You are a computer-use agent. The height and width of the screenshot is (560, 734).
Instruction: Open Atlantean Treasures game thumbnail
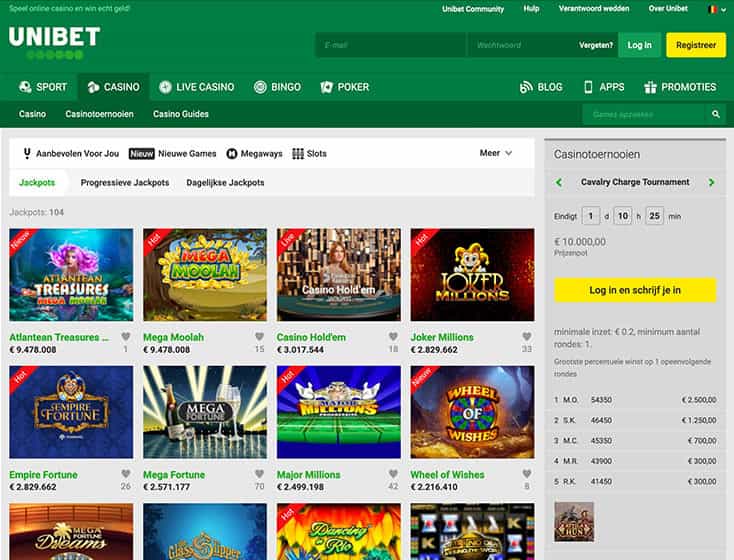71,275
